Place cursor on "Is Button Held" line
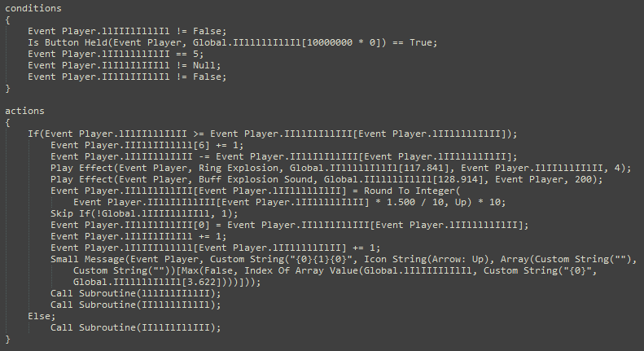The width and height of the screenshot is (644, 351). [x=233, y=42]
